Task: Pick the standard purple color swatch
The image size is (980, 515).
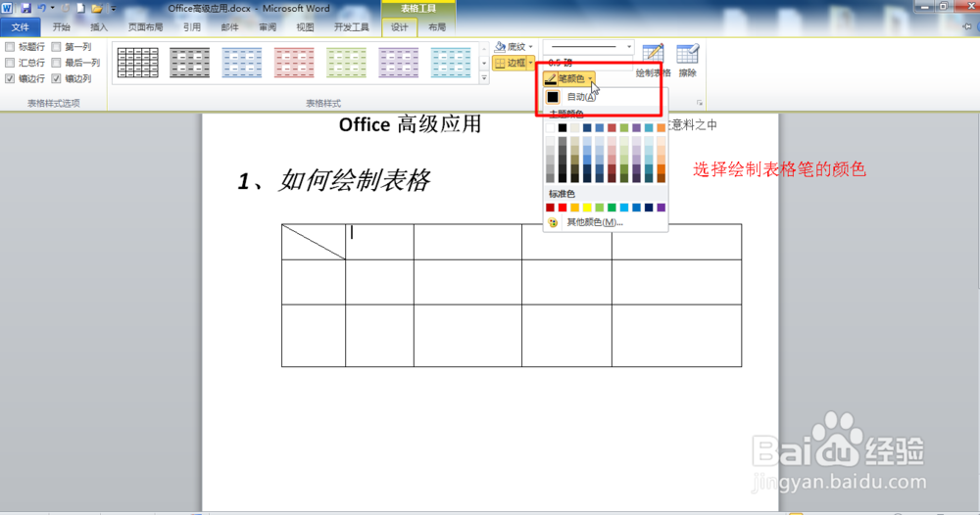Action: click(x=661, y=208)
